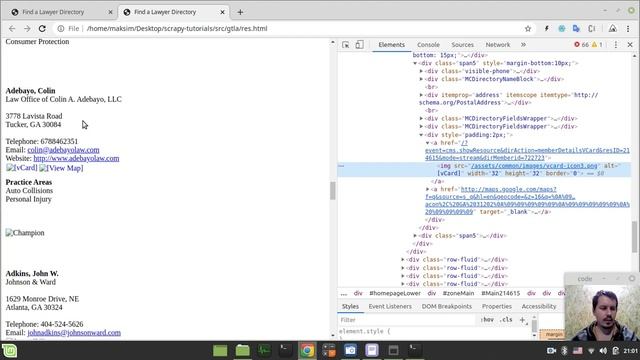This screenshot has height=360, width=640.
Task: Open the Event Listeners sidebar tab
Action: pos(390,306)
